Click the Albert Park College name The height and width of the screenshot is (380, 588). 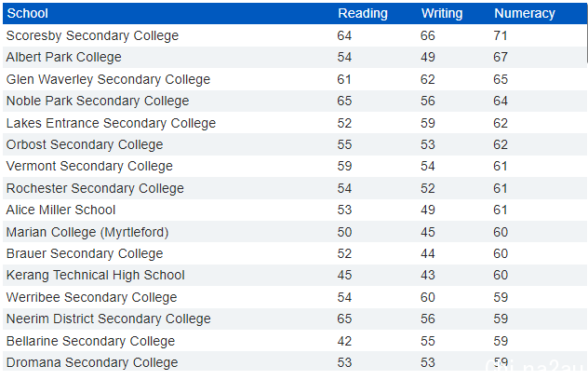coord(64,57)
